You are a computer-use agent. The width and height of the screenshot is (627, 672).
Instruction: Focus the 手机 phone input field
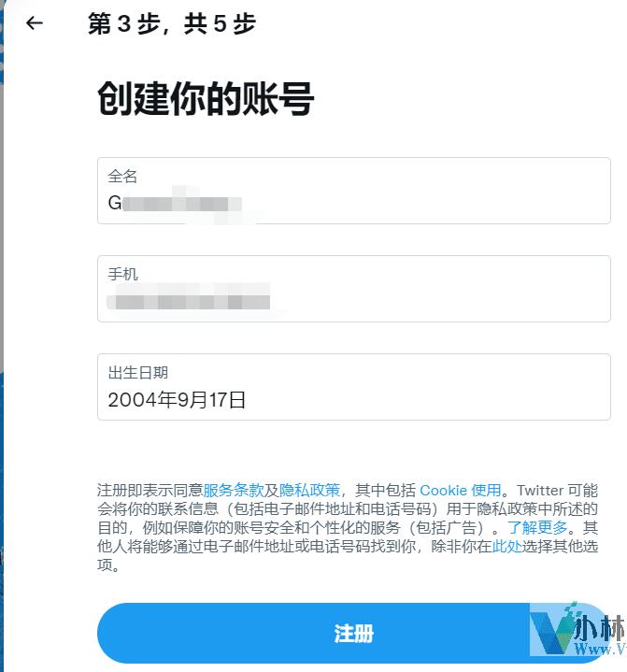pos(354,289)
